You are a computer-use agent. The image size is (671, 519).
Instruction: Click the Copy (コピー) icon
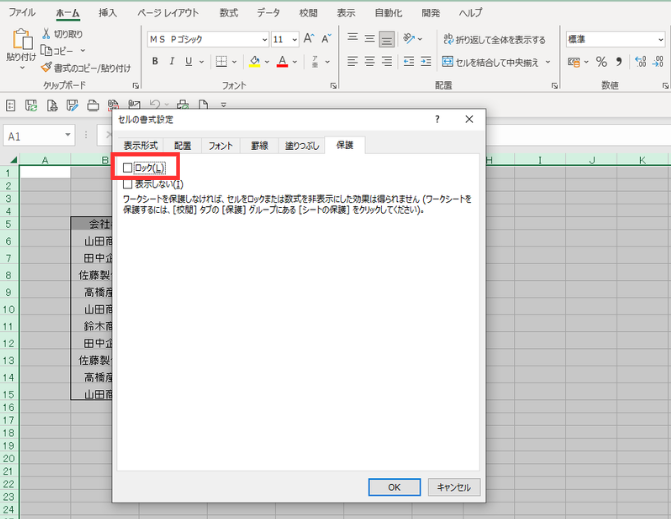pyautogui.click(x=46, y=50)
